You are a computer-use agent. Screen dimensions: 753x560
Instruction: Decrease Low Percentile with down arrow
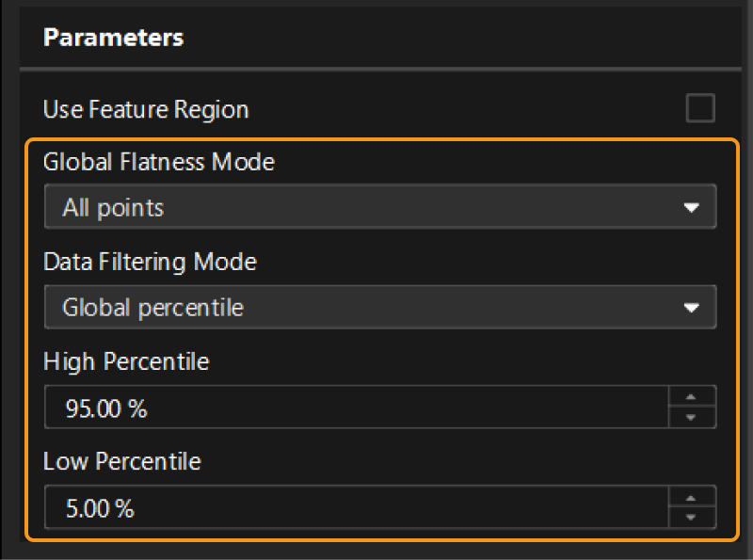(x=692, y=518)
